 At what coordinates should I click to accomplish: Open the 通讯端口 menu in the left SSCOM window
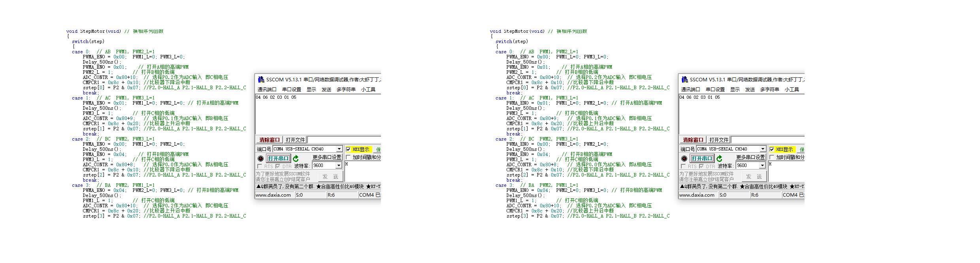click(x=267, y=90)
